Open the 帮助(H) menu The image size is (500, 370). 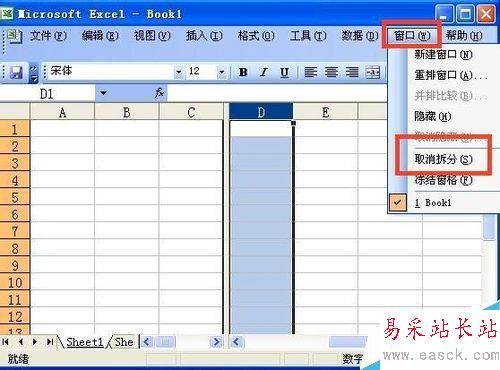click(464, 36)
